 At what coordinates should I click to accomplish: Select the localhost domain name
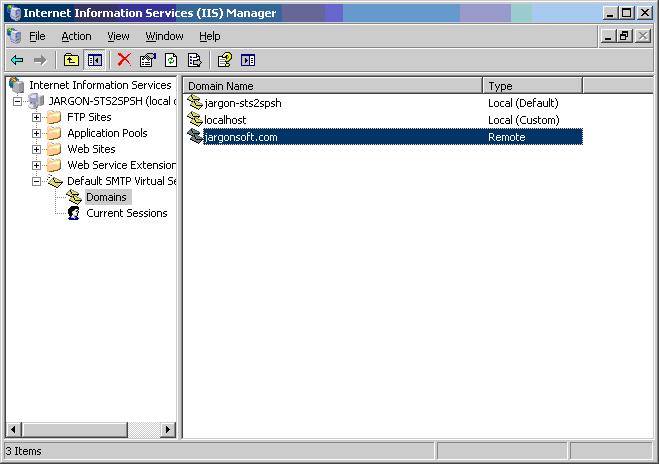225,120
